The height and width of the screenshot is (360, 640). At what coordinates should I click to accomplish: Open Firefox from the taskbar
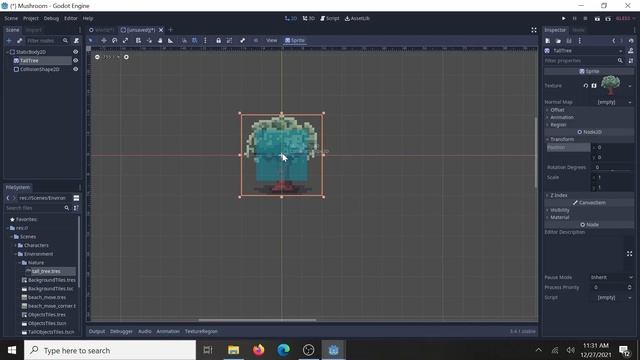tap(258, 350)
